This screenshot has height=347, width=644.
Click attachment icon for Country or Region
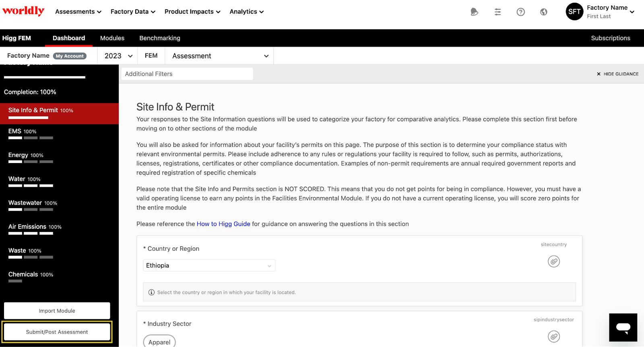coord(554,262)
